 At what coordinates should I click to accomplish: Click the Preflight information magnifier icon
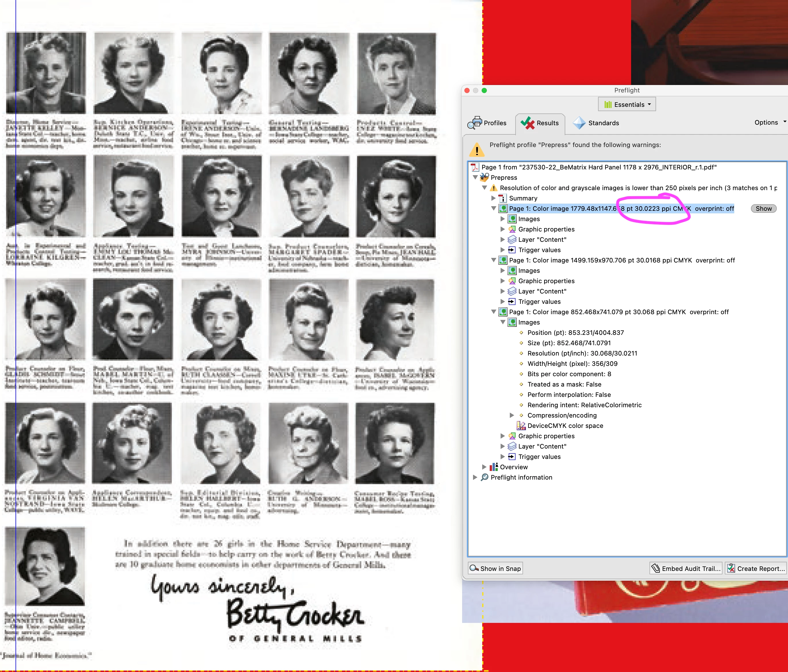[484, 477]
